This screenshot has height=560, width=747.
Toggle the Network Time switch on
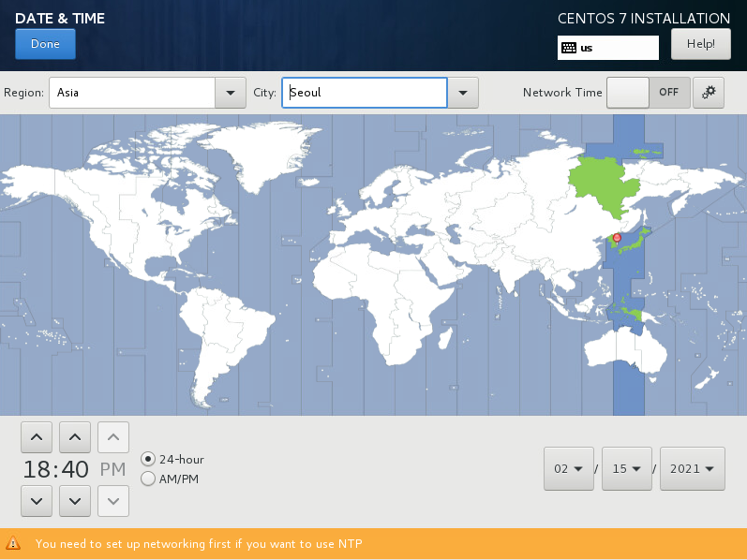point(649,93)
